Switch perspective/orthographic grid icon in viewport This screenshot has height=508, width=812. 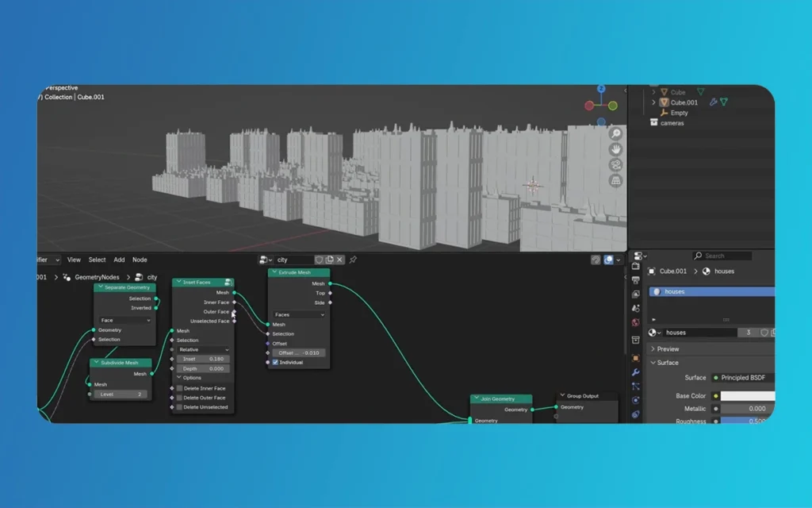615,180
